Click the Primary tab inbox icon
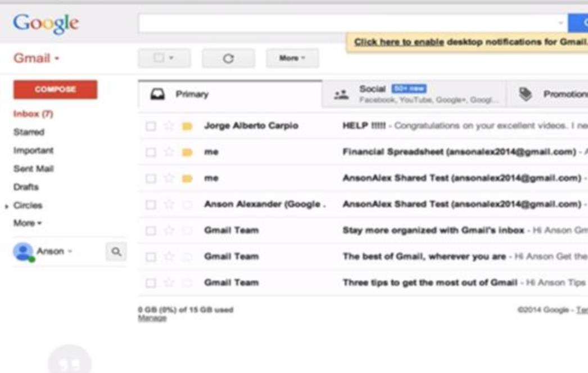Image resolution: width=588 pixels, height=373 pixels. 157,94
